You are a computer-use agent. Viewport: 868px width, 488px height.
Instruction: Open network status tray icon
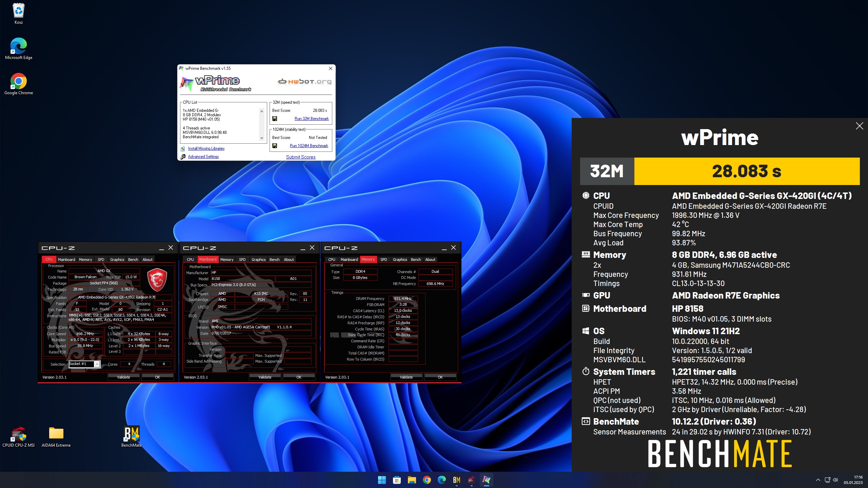coord(827,480)
